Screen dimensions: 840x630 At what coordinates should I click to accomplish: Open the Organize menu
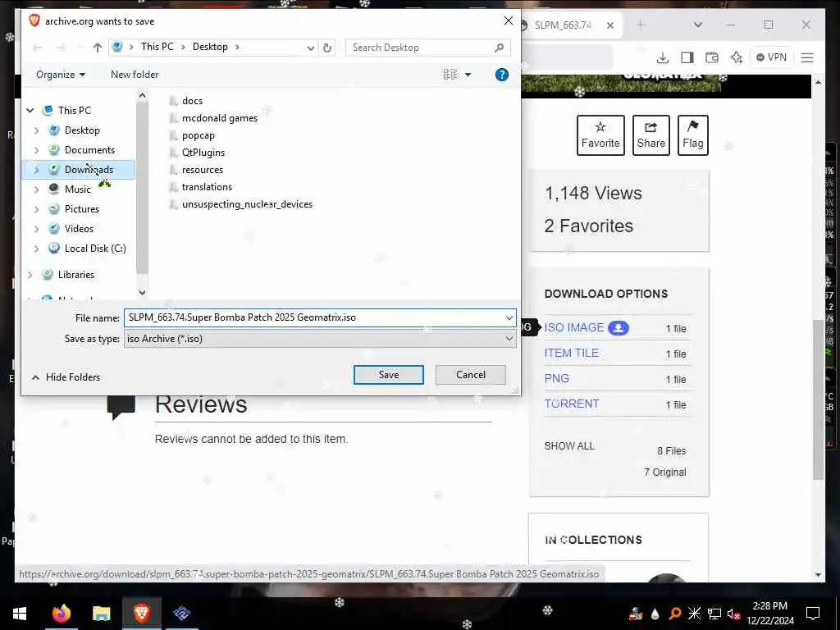pos(61,75)
